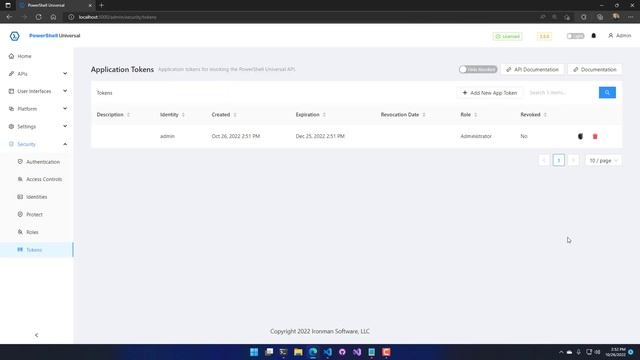
Task: Open the Terminal from the taskbar
Action: pyautogui.click(x=283, y=352)
